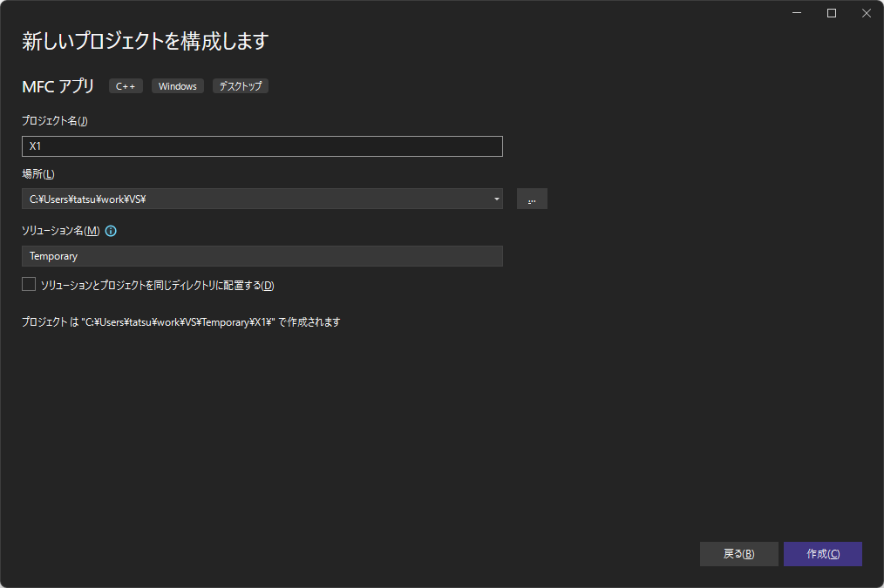The width and height of the screenshot is (884, 588).
Task: Click the MFC アプリ template name
Action: pyautogui.click(x=58, y=86)
